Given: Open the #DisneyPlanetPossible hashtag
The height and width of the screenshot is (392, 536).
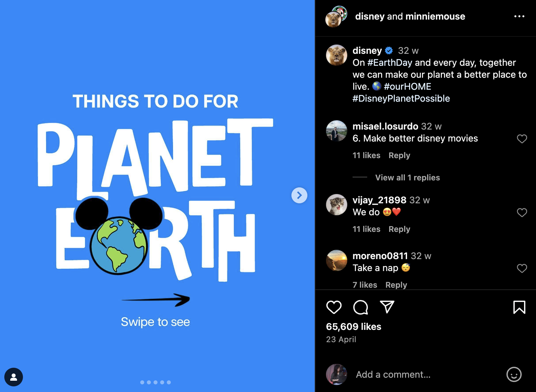Looking at the screenshot, I should (401, 99).
